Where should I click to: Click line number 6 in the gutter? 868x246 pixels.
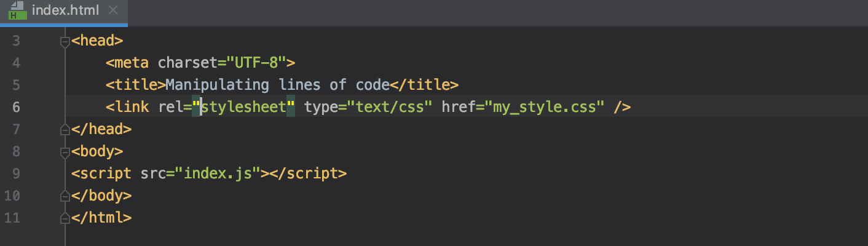pyautogui.click(x=16, y=107)
